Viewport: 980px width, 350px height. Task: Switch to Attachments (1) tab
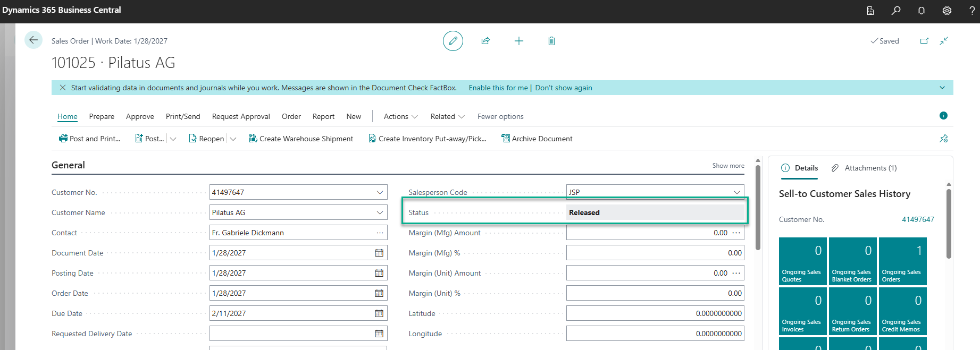864,168
